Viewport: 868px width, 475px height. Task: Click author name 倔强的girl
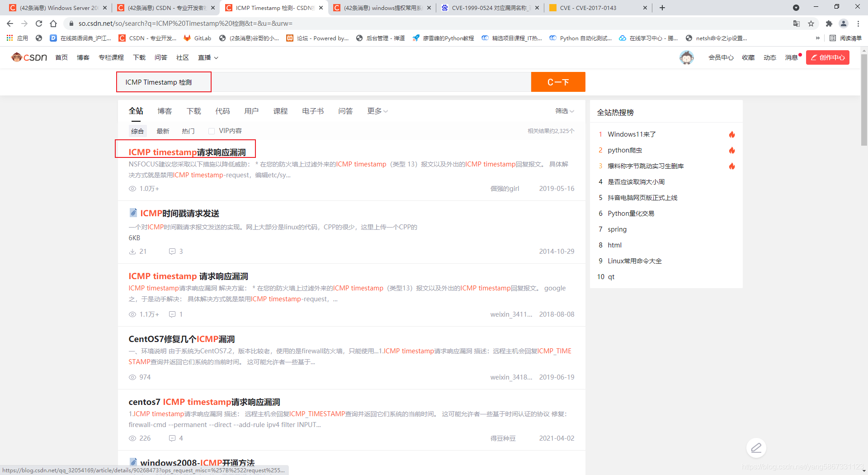[x=505, y=189]
